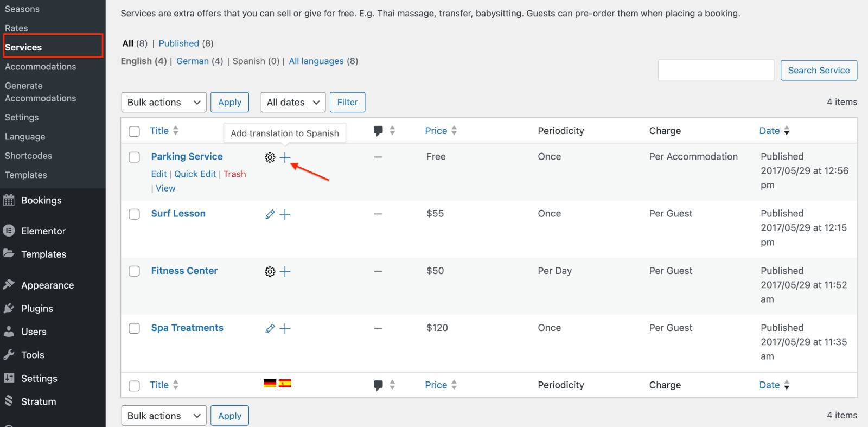
Task: Click the German flag in table footer
Action: (270, 384)
